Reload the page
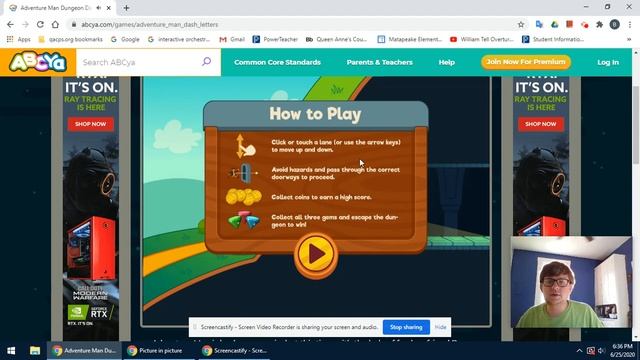This screenshot has height=360, width=640. tap(40, 24)
